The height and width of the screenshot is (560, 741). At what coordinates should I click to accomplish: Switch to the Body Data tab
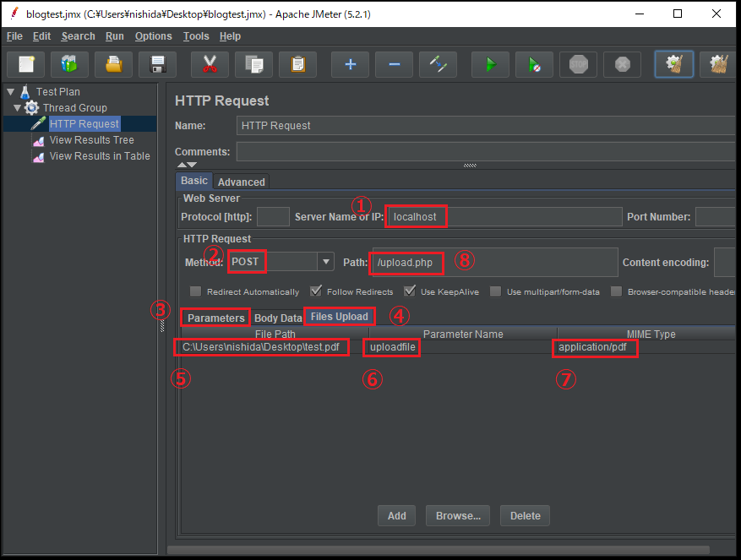[278, 318]
